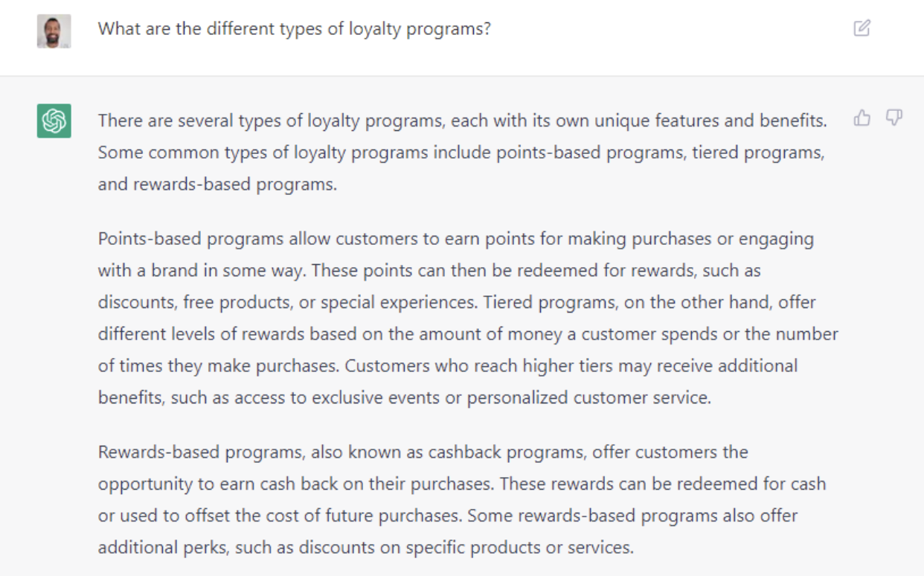Screen dimensions: 924x576
Task: Click the line 'and rewards-based programs.'
Action: 217,185
